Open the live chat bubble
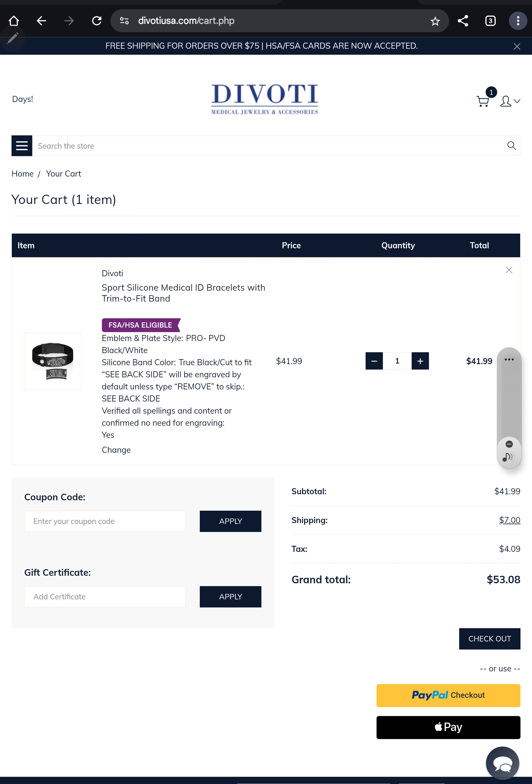This screenshot has width=532, height=784. [x=502, y=763]
